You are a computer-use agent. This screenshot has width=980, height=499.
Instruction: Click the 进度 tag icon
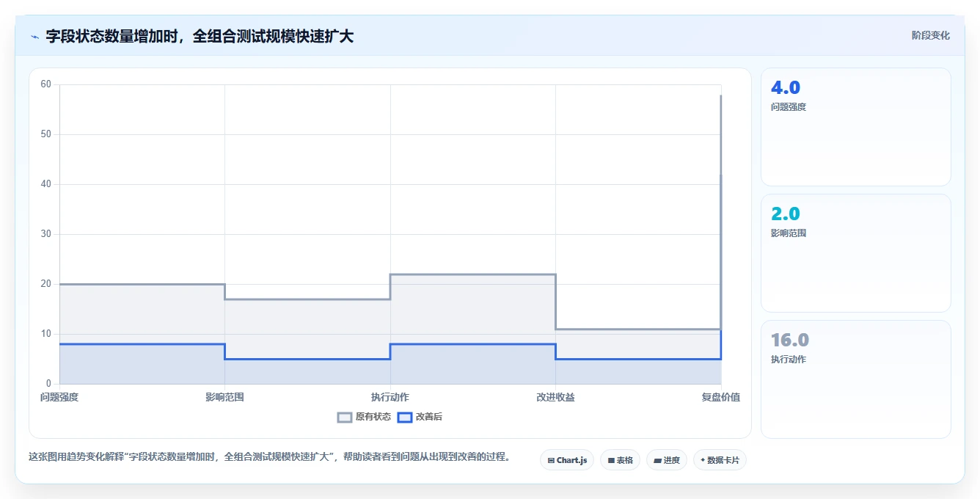point(658,461)
